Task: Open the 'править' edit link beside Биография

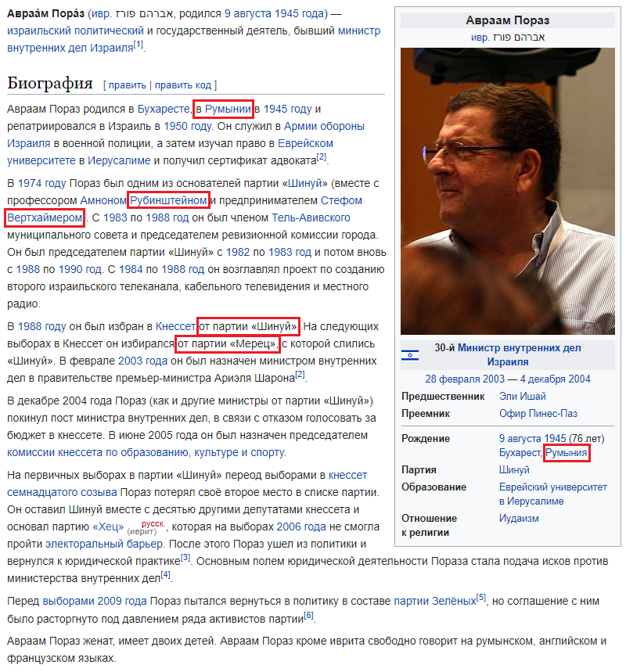Action: pos(128,84)
